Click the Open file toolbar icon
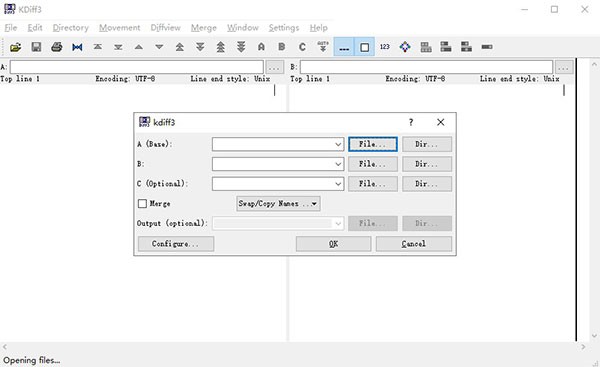600x367 pixels. click(15, 47)
